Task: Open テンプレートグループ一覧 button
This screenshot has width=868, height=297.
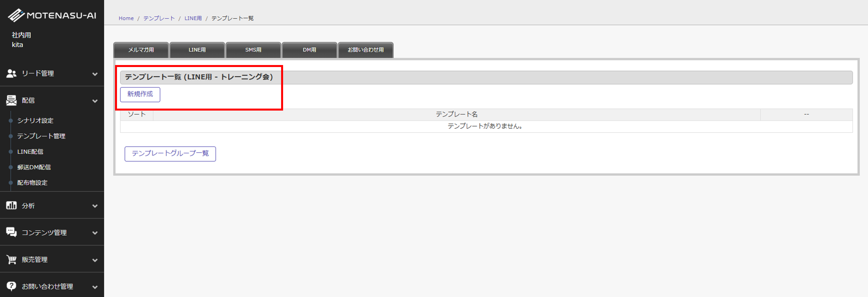Action: (170, 154)
